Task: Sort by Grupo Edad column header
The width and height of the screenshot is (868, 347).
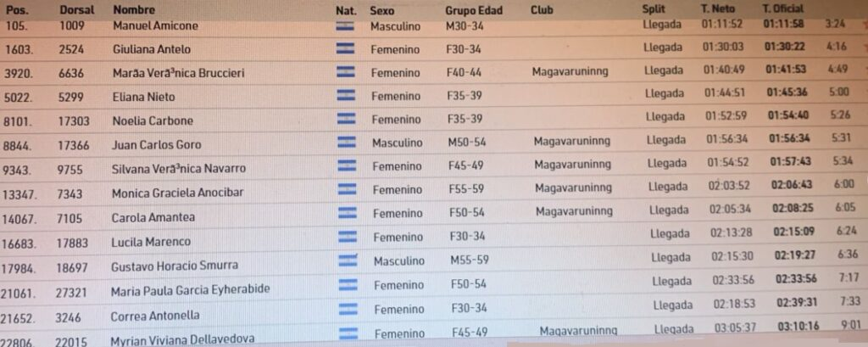Action: 474,10
